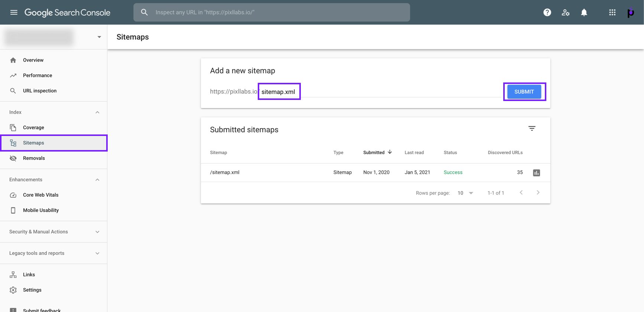Open users and permissions icon
644x312 pixels.
tap(566, 12)
